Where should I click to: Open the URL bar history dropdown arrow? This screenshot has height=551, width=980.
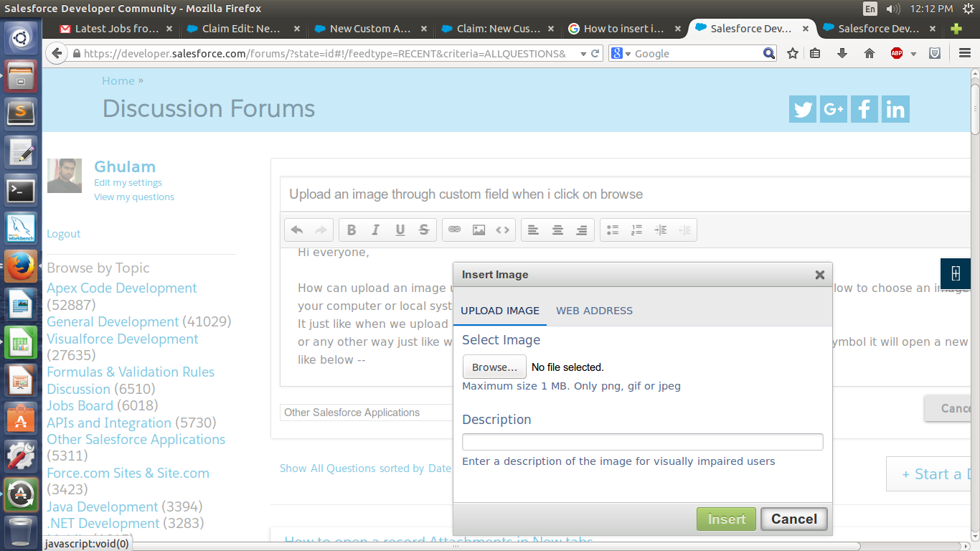click(583, 54)
